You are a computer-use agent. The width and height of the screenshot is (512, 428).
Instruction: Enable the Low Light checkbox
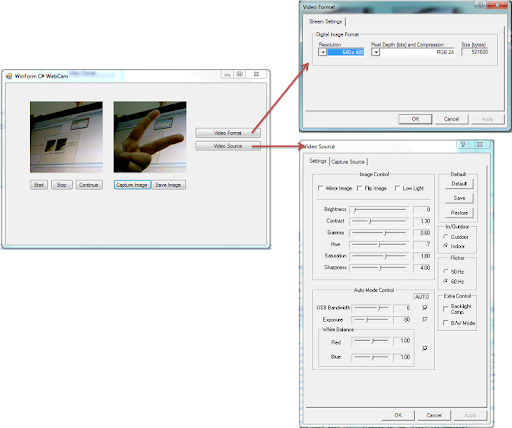click(x=397, y=188)
